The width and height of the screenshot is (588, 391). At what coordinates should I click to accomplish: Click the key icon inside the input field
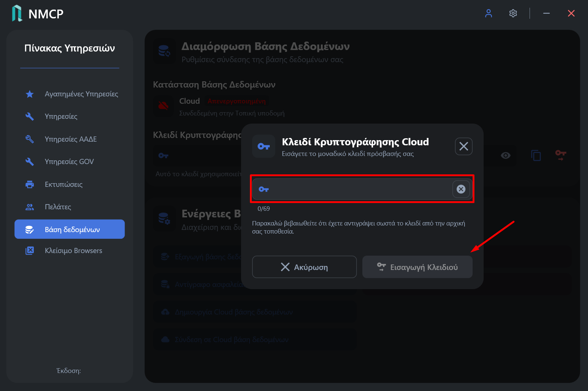(264, 189)
